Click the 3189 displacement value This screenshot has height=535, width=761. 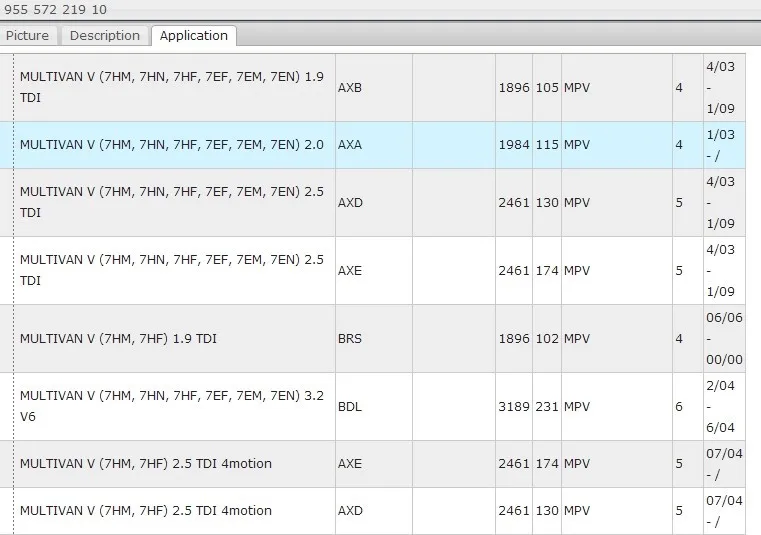pyautogui.click(x=514, y=407)
